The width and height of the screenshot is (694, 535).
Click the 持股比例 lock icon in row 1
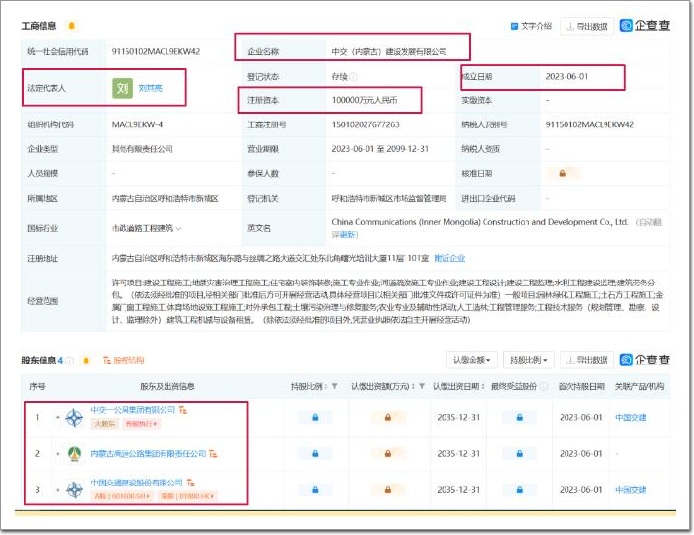tap(315, 417)
